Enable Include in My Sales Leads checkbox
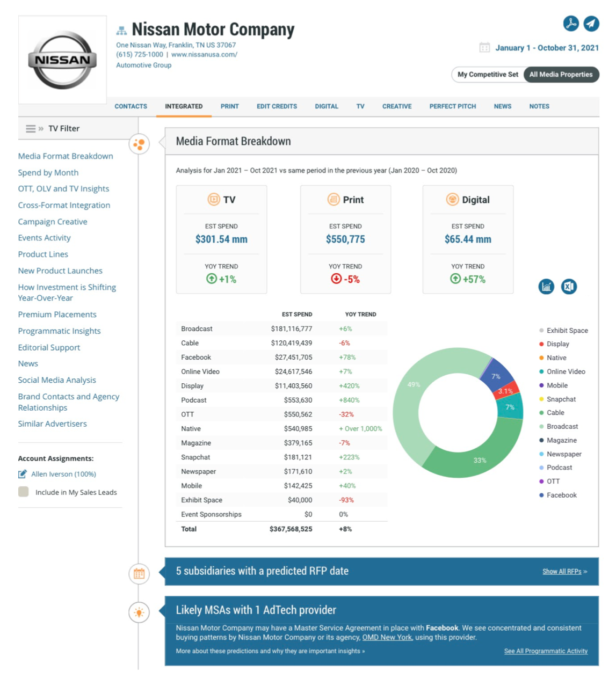 (x=23, y=492)
